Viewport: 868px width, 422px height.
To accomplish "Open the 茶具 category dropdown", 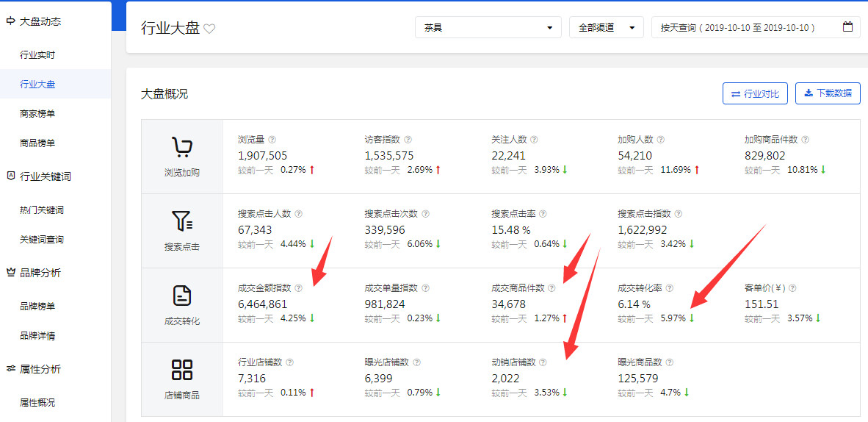I will pos(488,27).
